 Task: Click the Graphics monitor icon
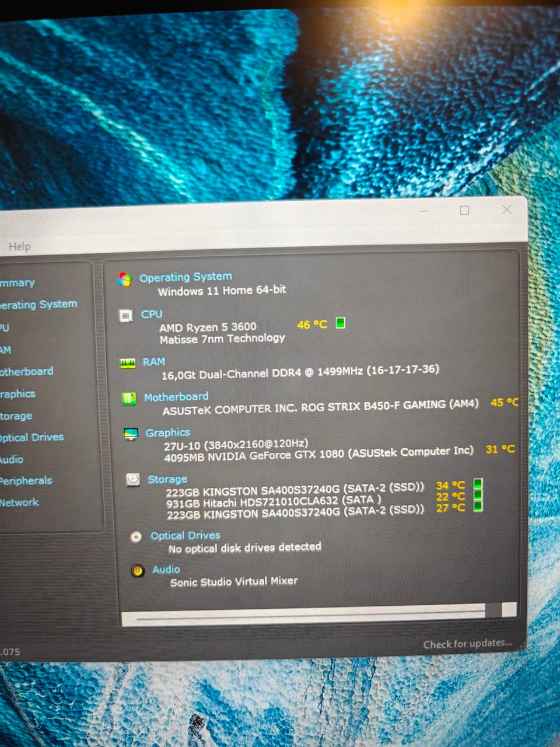pos(131,434)
